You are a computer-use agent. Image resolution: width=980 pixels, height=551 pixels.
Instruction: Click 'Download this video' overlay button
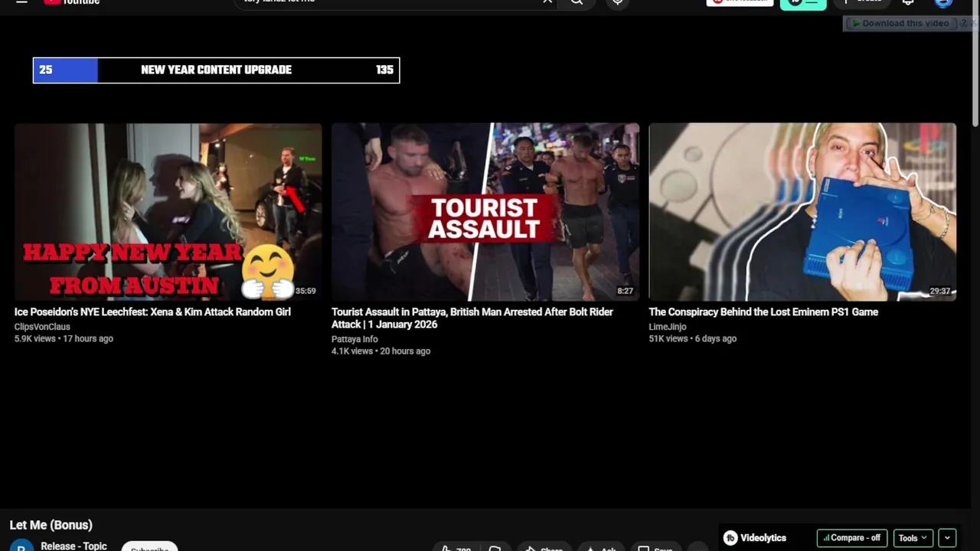point(900,23)
